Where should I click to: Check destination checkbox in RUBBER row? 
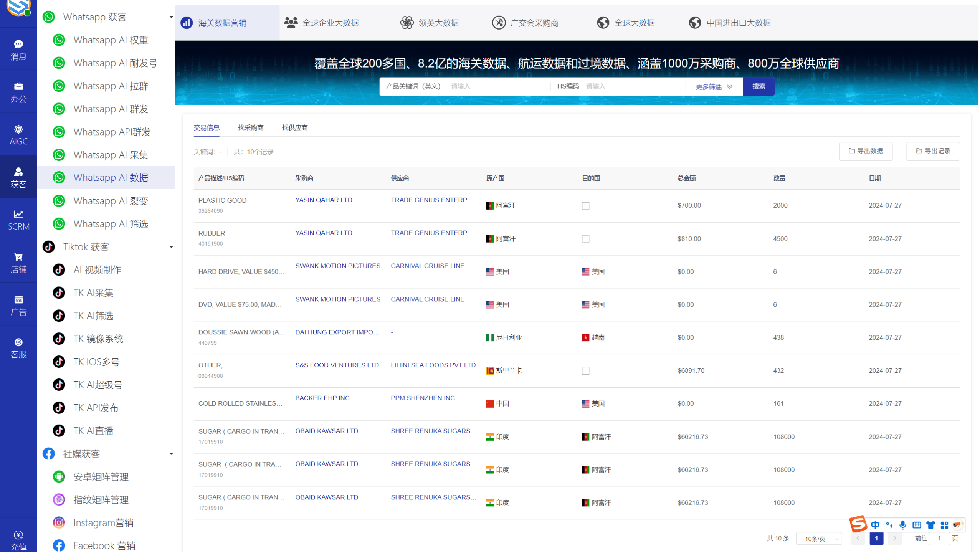point(585,238)
